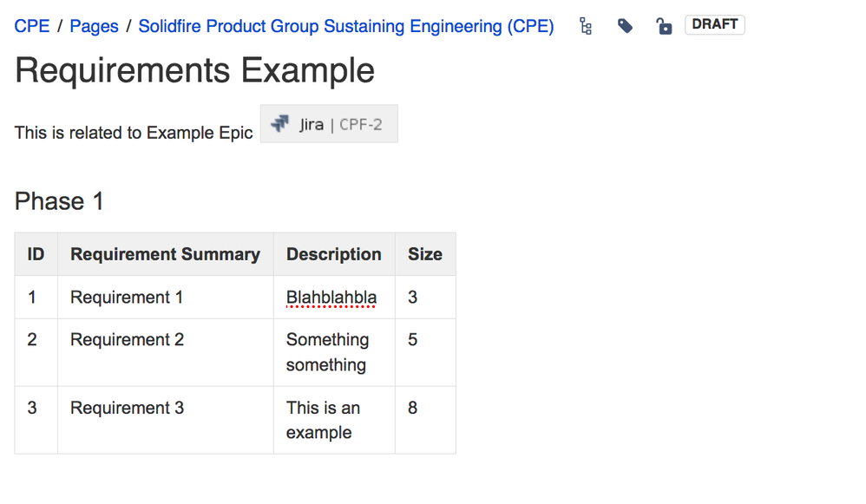Select the Size column header
The image size is (866, 504).
(424, 254)
